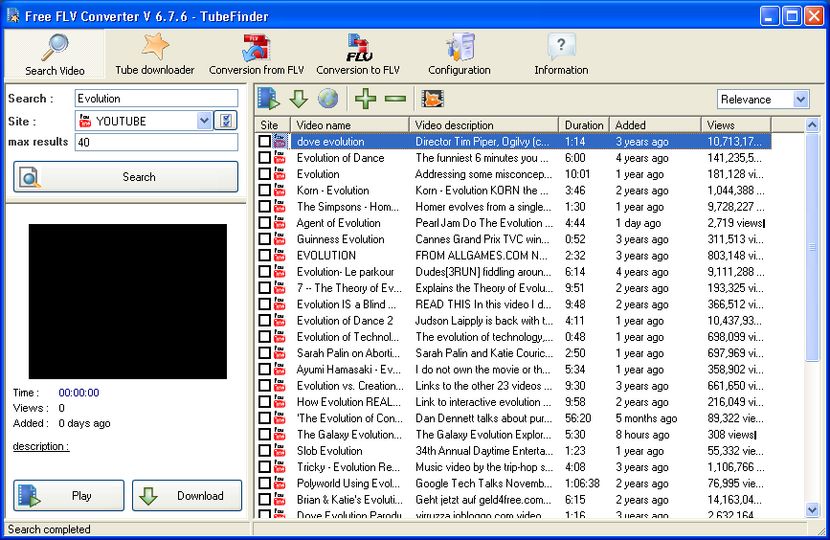Tick the Polyworld video checkbox
This screenshot has height=540, width=830.
265,483
